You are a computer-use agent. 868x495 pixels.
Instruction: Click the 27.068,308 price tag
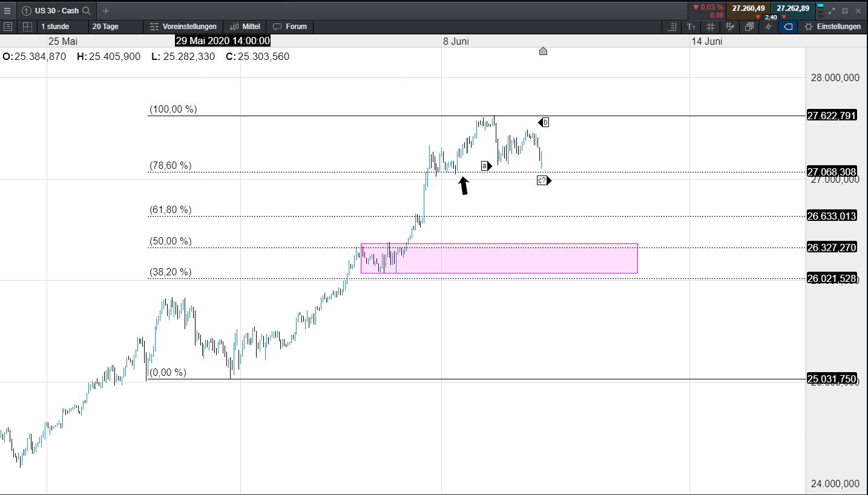click(832, 172)
